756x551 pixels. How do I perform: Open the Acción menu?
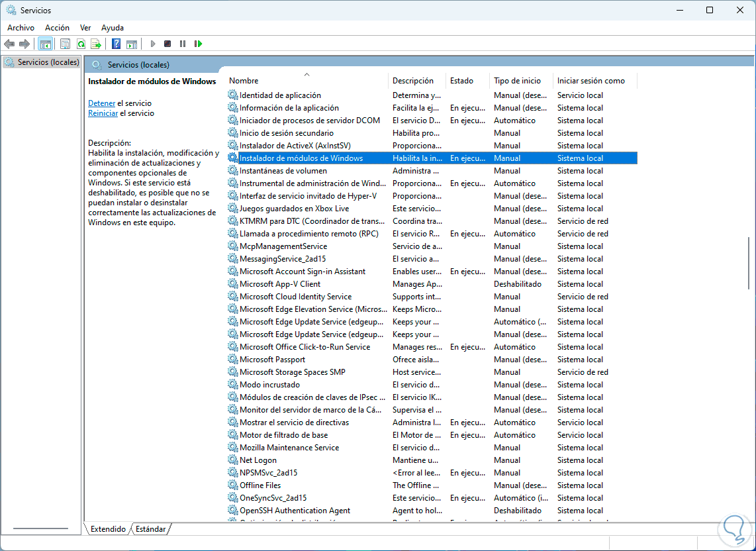pyautogui.click(x=57, y=28)
